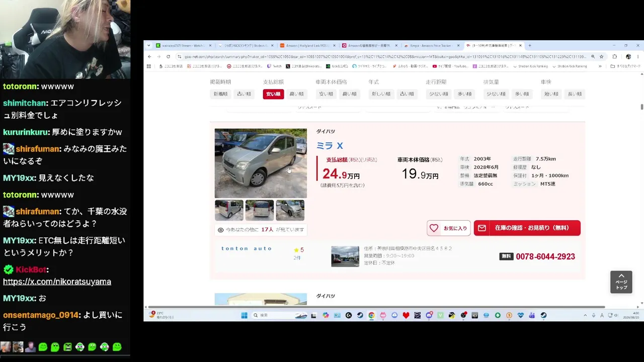Open the KickBot x.com/nikoratsuyama chat link
The image size is (644, 362).
pos(57,282)
